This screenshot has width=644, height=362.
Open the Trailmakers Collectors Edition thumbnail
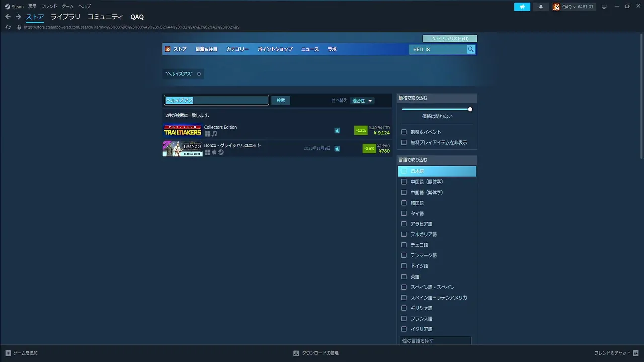pos(182,130)
